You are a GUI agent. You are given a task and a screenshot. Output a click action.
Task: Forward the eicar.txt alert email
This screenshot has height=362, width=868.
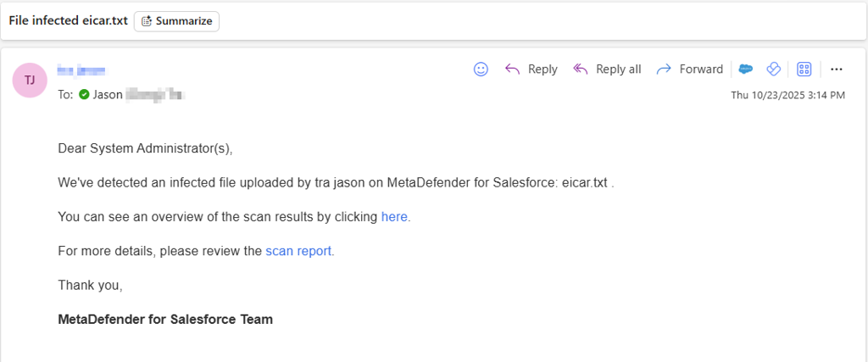pyautogui.click(x=690, y=70)
